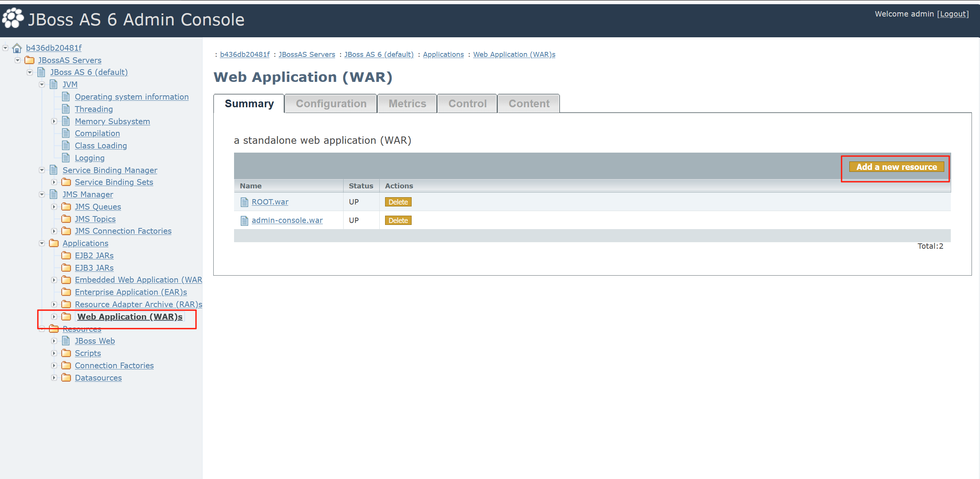Image resolution: width=980 pixels, height=479 pixels.
Task: Collapse the Applications tree node
Action: point(42,243)
